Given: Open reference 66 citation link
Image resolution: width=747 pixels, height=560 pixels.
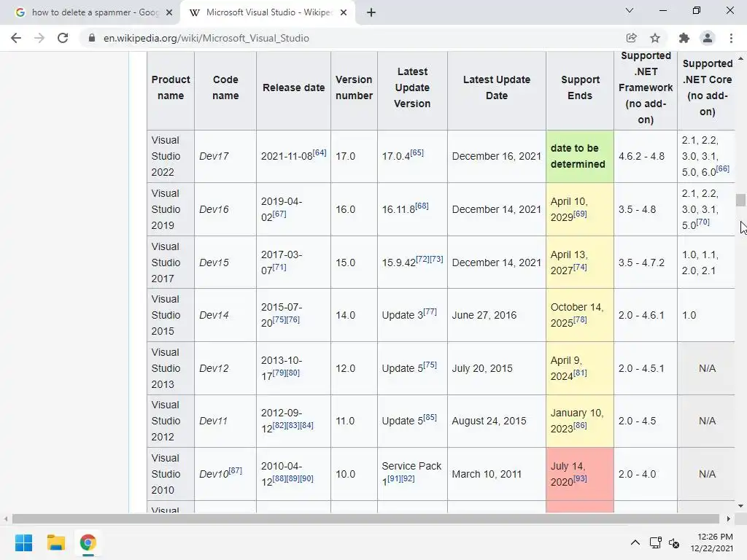Looking at the screenshot, I should [x=723, y=168].
